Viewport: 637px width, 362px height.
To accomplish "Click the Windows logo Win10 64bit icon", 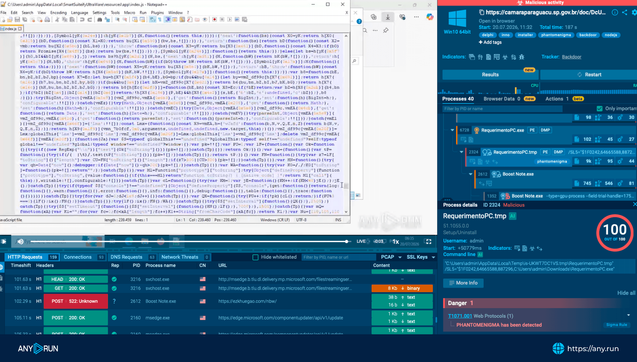I will click(457, 19).
